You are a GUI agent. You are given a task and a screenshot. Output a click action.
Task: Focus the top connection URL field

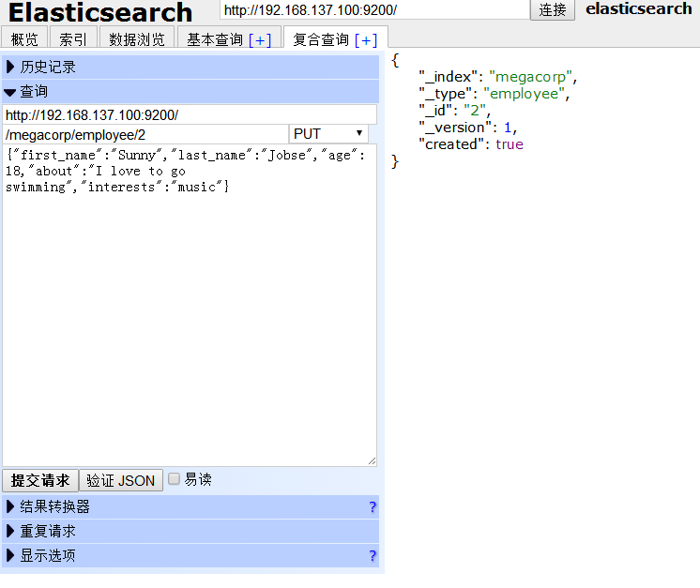(374, 9)
